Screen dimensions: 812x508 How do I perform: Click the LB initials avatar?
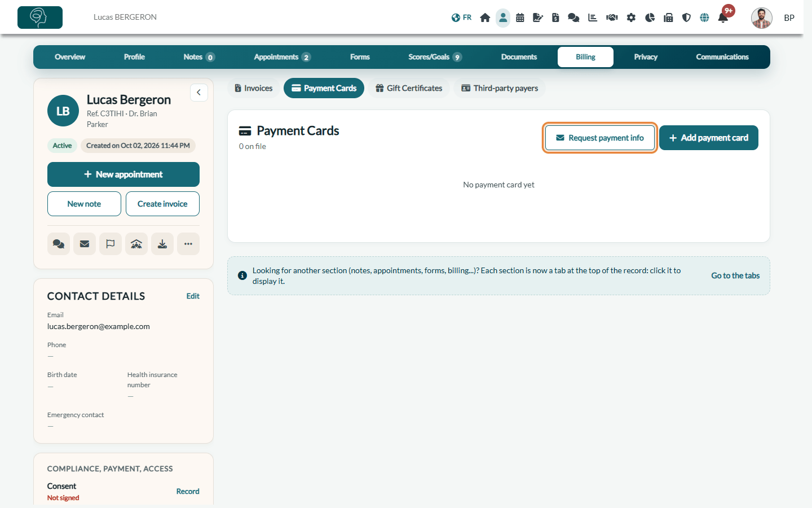[63, 111]
